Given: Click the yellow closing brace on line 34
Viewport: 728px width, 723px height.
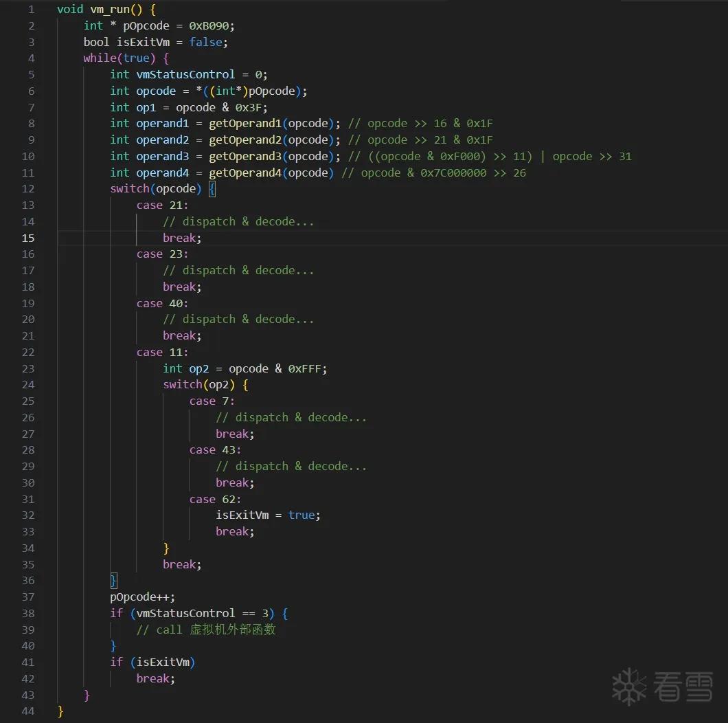Looking at the screenshot, I should click(x=166, y=548).
